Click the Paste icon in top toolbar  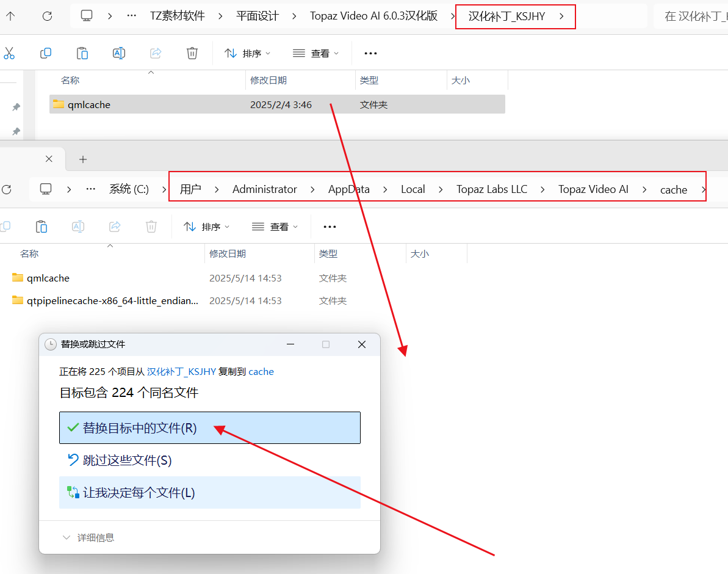pos(82,53)
